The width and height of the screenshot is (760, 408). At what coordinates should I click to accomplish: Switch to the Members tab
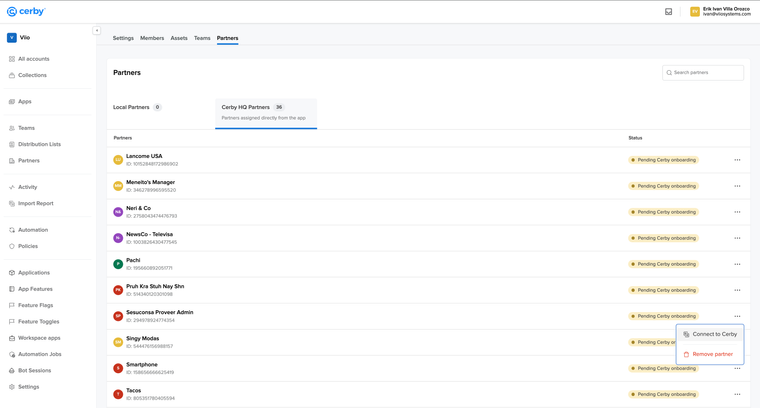(x=152, y=38)
